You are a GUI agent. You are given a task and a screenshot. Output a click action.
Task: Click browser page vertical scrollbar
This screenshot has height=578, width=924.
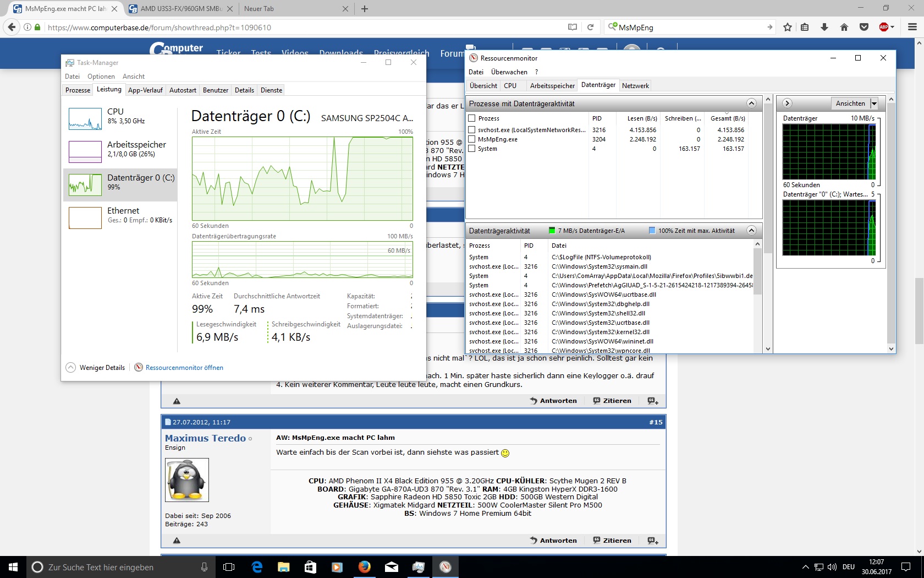tap(919, 297)
